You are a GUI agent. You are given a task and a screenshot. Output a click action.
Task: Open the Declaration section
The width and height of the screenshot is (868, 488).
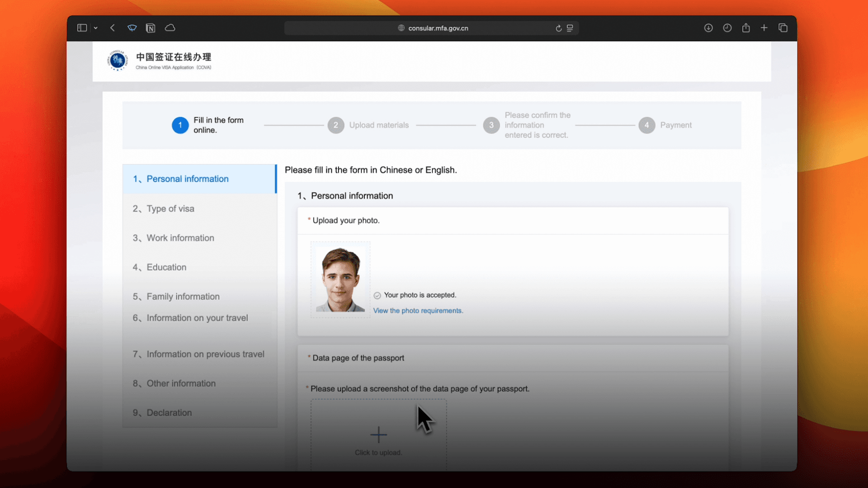pyautogui.click(x=169, y=413)
